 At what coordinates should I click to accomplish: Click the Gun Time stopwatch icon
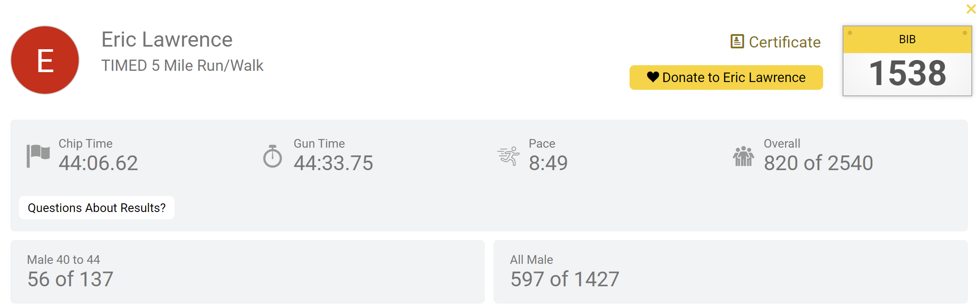click(273, 156)
